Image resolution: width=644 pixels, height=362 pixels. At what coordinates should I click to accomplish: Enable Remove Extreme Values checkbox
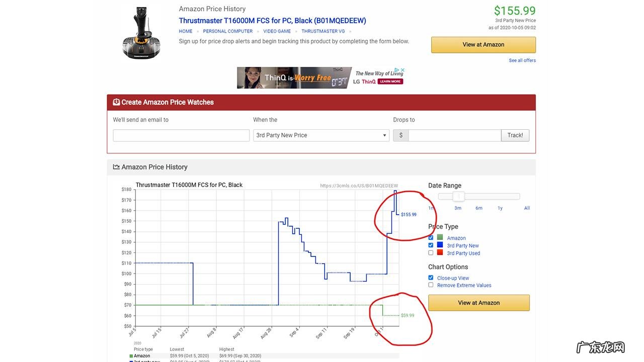tap(431, 285)
